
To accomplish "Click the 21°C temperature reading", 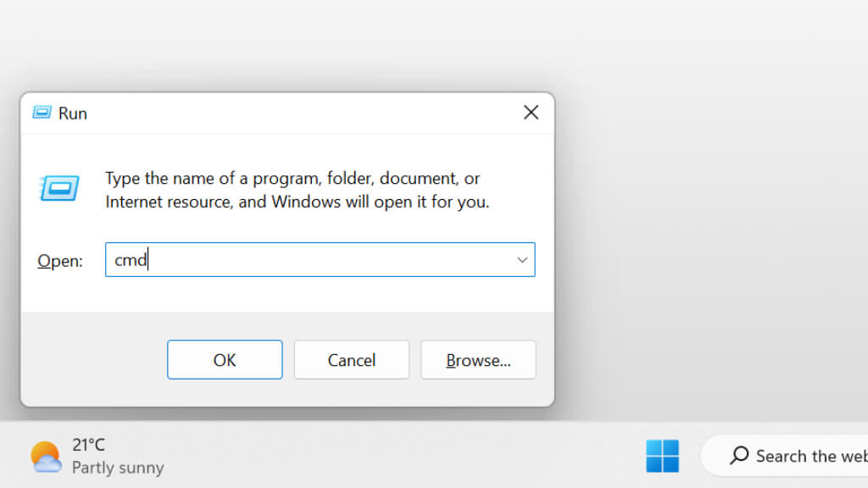I will (88, 445).
